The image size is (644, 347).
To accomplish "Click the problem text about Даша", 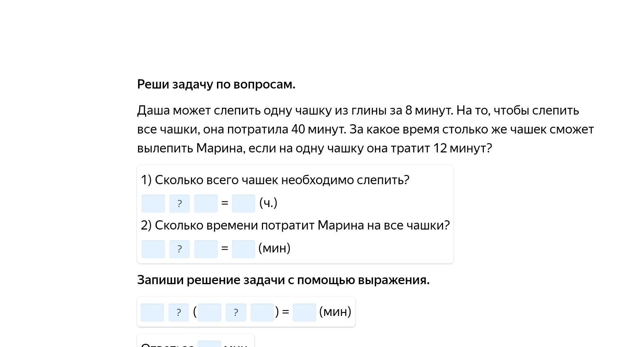I will pyautogui.click(x=365, y=129).
